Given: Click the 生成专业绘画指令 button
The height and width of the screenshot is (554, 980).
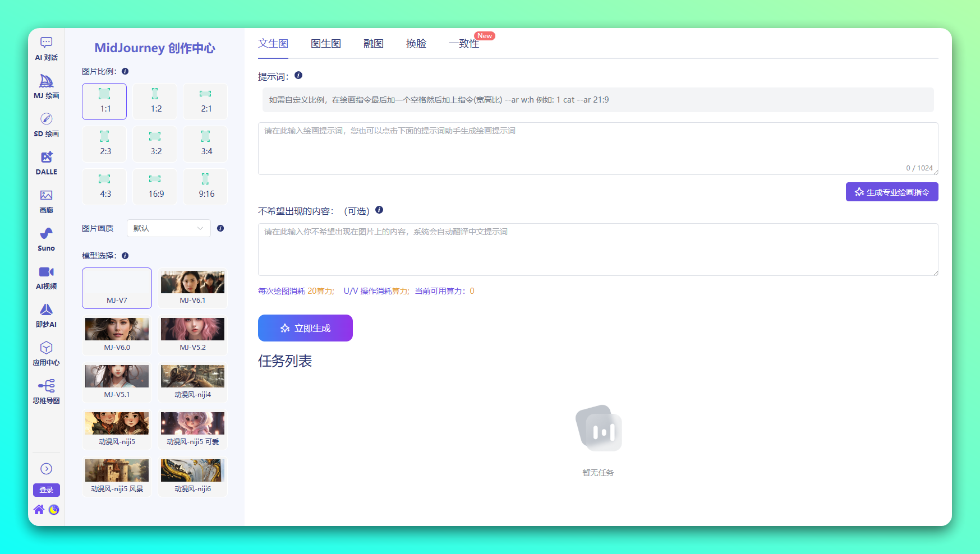Looking at the screenshot, I should pos(891,192).
